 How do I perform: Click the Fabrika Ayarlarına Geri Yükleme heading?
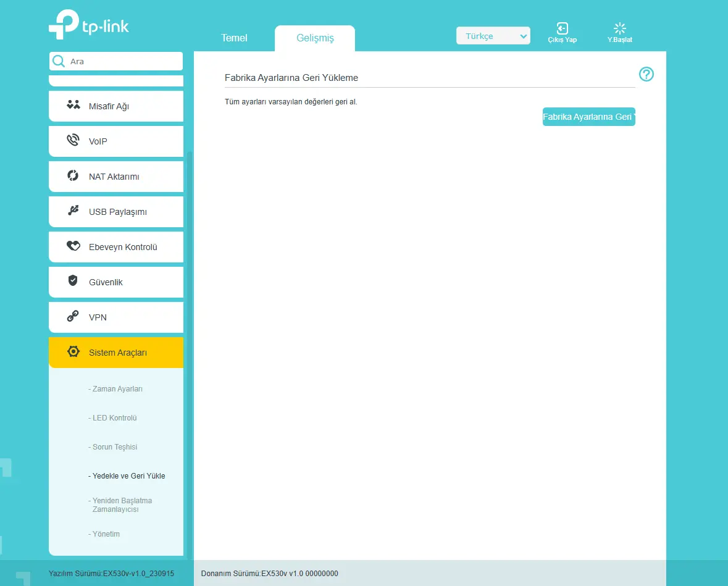tap(291, 78)
